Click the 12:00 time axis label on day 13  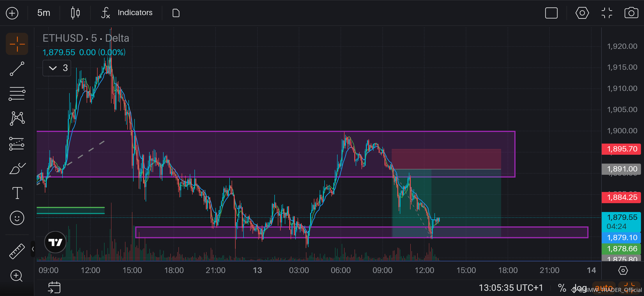[x=424, y=270]
